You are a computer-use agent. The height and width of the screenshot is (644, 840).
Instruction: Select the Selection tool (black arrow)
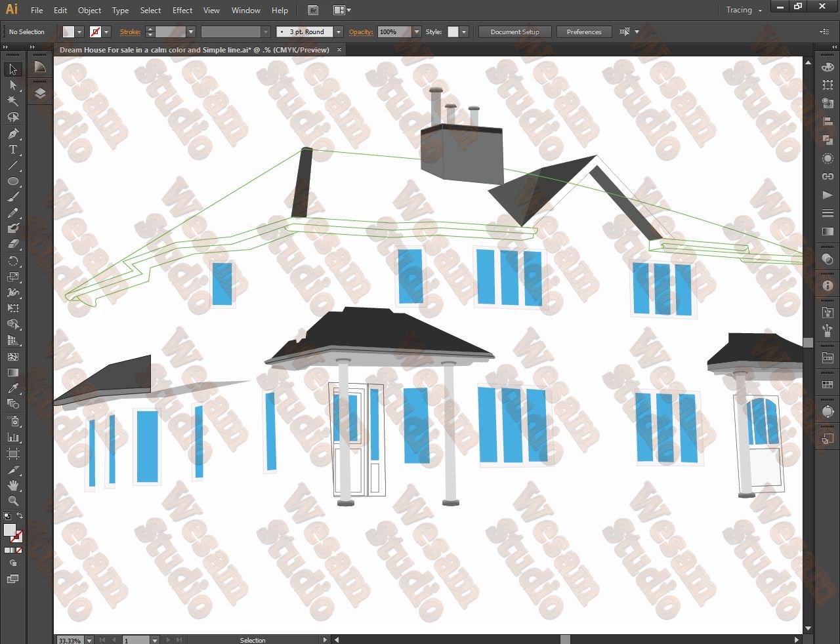pyautogui.click(x=13, y=70)
